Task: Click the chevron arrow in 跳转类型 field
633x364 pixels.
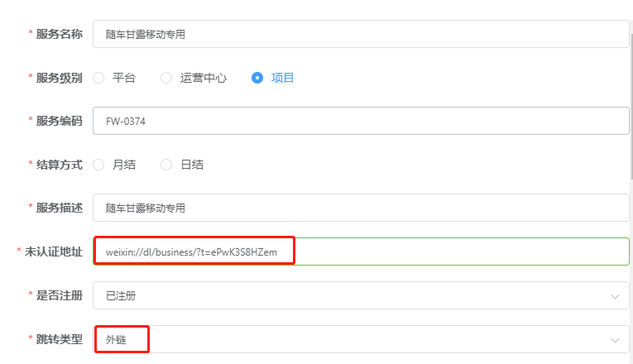Action: tap(615, 340)
